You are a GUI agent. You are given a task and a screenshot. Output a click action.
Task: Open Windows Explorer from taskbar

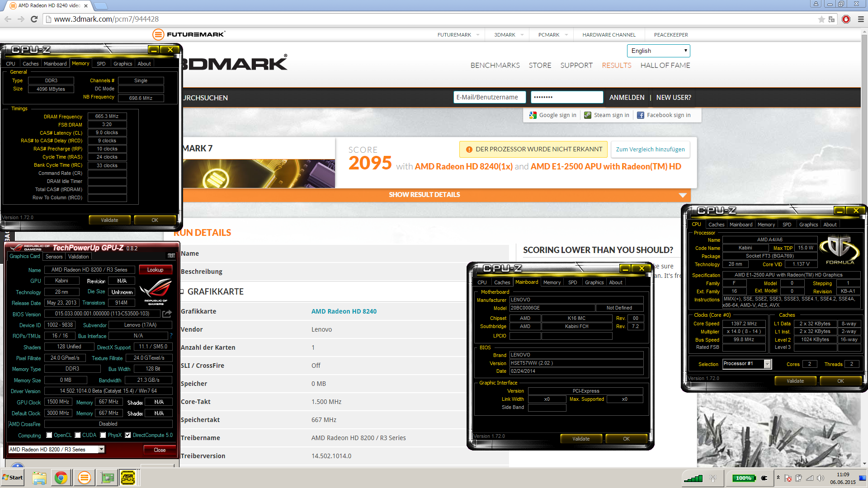click(39, 478)
